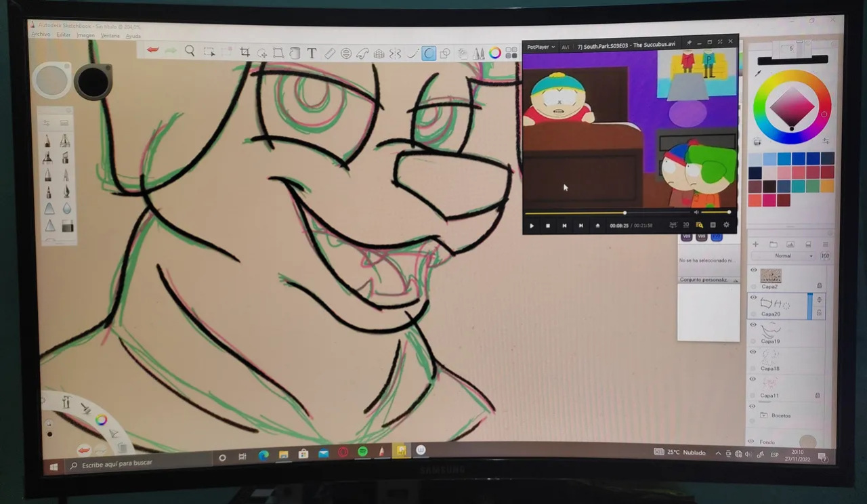Click the zoom magnifier tool
This screenshot has height=504, width=867.
pos(190,51)
